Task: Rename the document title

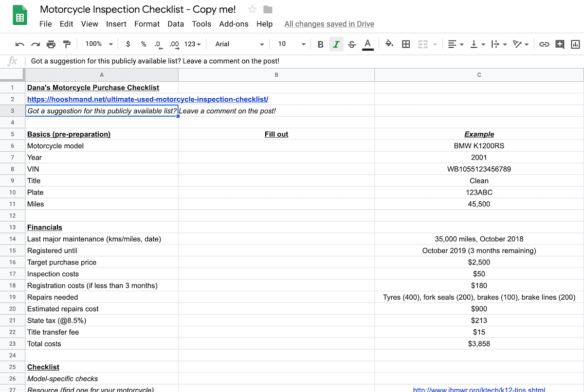Action: [x=138, y=9]
